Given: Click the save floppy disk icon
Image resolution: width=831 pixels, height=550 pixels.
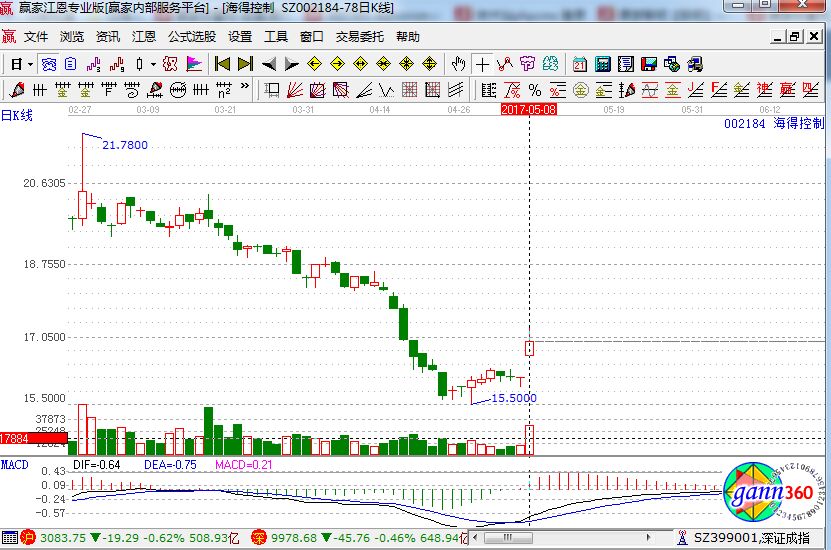Looking at the screenshot, I should (649, 64).
